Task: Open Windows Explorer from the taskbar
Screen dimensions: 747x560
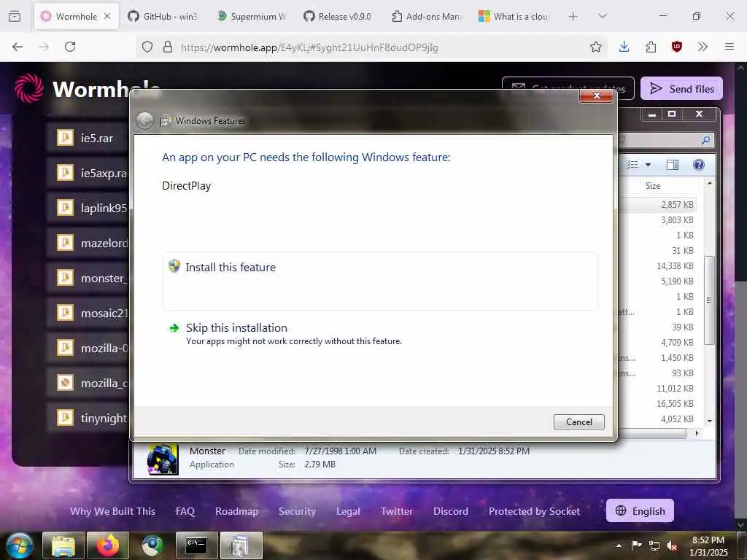Action: (63, 545)
